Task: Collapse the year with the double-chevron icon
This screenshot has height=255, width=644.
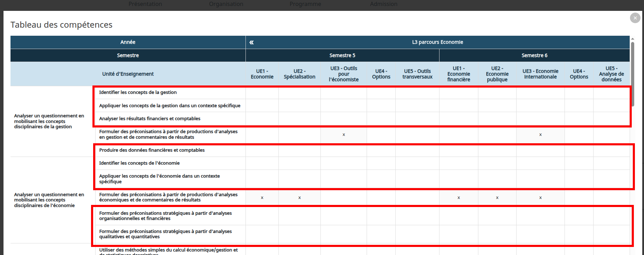Action: (251, 42)
